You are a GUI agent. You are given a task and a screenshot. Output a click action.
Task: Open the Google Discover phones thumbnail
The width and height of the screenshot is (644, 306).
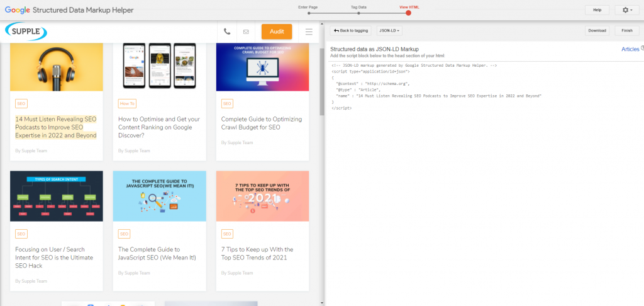click(159, 67)
